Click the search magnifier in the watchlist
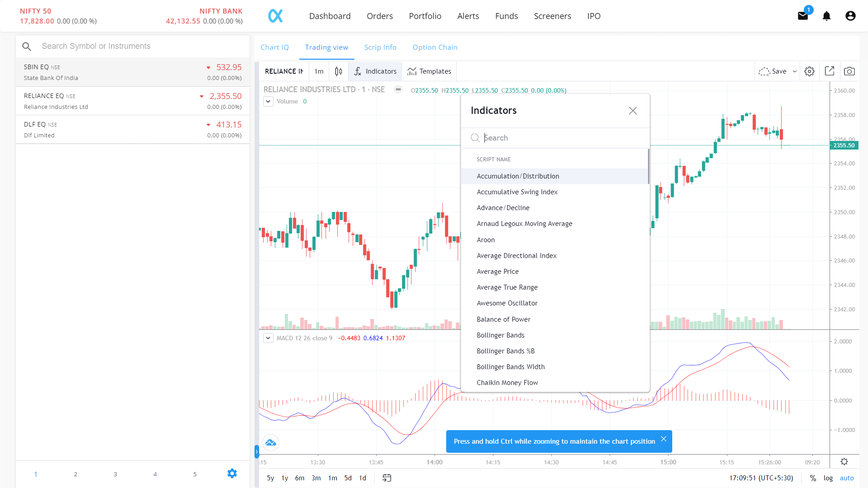 [27, 46]
